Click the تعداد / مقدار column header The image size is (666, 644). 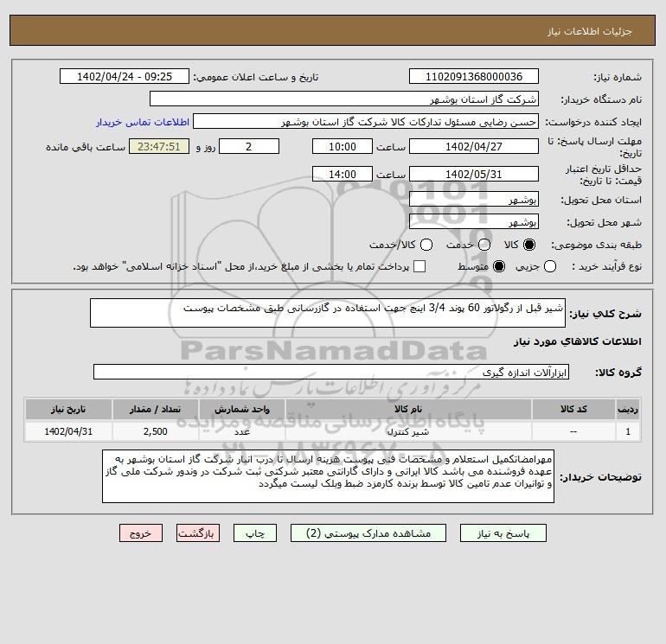[x=155, y=409]
